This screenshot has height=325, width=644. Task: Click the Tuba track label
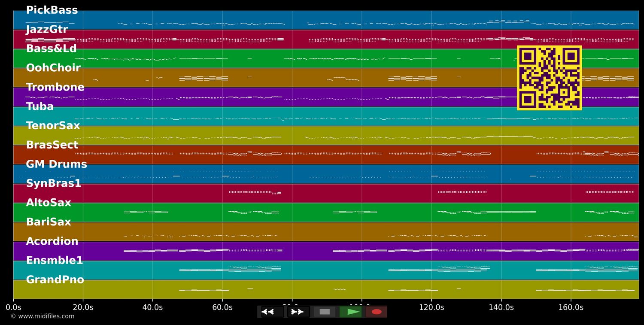pyautogui.click(x=40, y=107)
